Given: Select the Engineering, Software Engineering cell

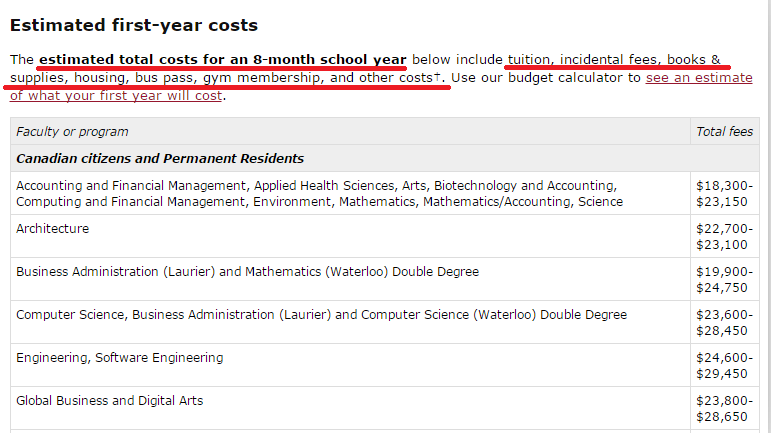Looking at the screenshot, I should [x=120, y=357].
